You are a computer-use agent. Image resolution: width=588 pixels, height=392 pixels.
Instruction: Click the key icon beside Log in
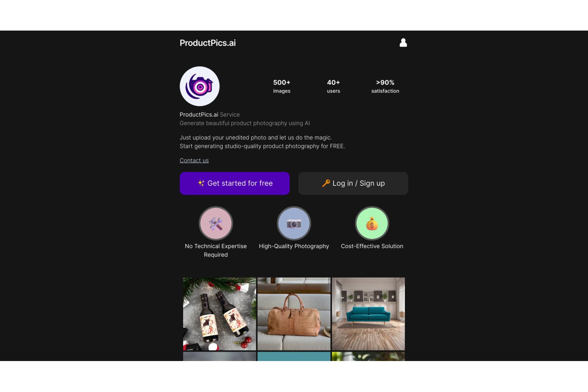click(326, 183)
